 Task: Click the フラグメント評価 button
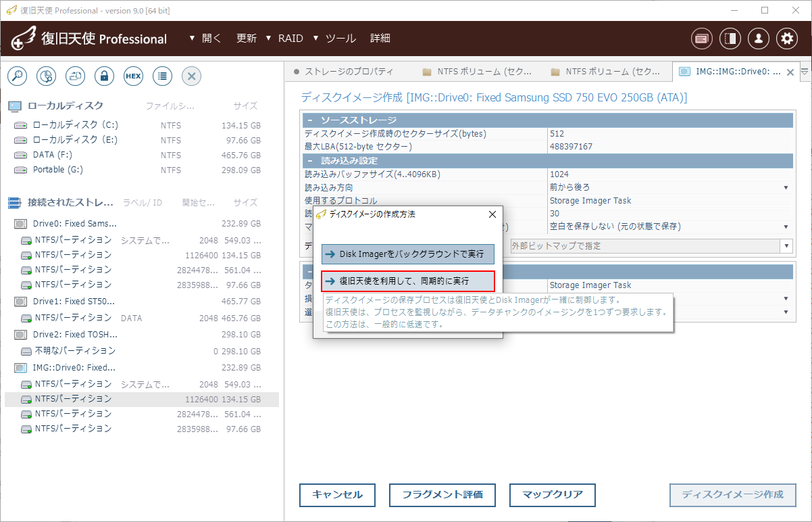(442, 495)
